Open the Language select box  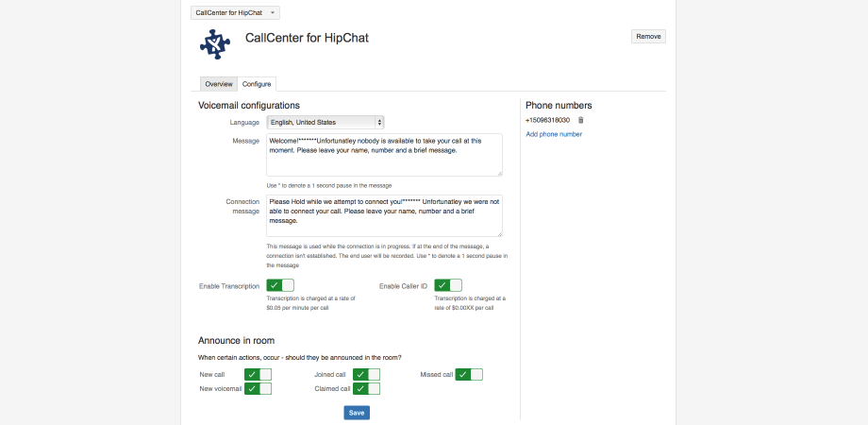325,123
